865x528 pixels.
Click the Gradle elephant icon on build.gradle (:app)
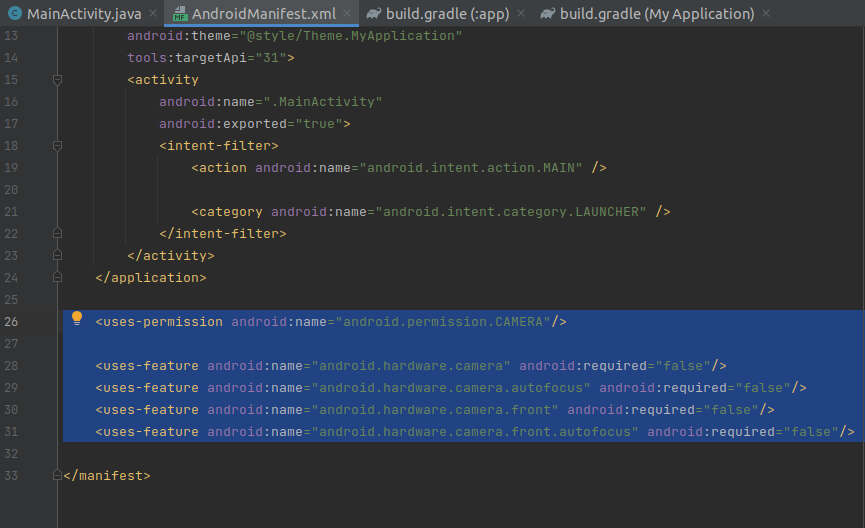[374, 14]
